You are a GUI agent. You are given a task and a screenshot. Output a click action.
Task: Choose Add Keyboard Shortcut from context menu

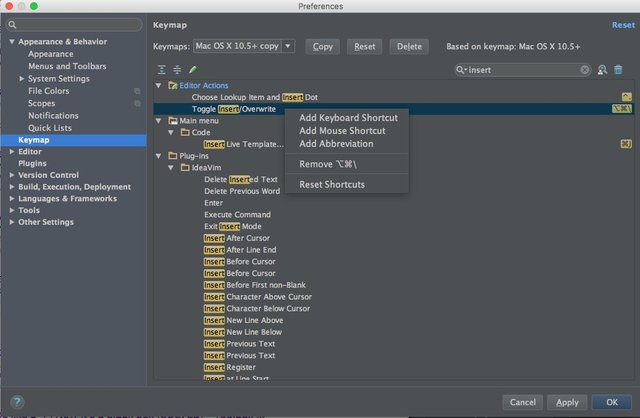tap(347, 118)
